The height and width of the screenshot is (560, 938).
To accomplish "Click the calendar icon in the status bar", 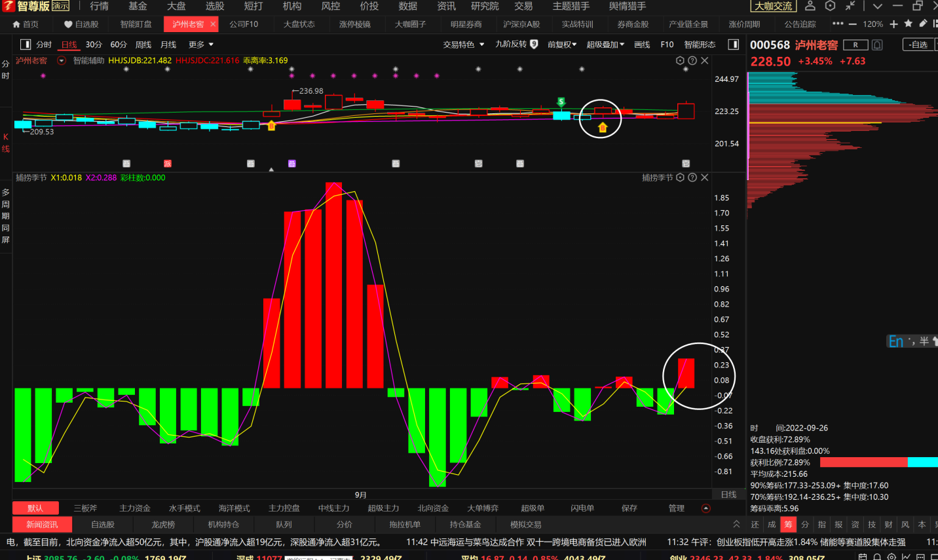I will pyautogui.click(x=863, y=557).
